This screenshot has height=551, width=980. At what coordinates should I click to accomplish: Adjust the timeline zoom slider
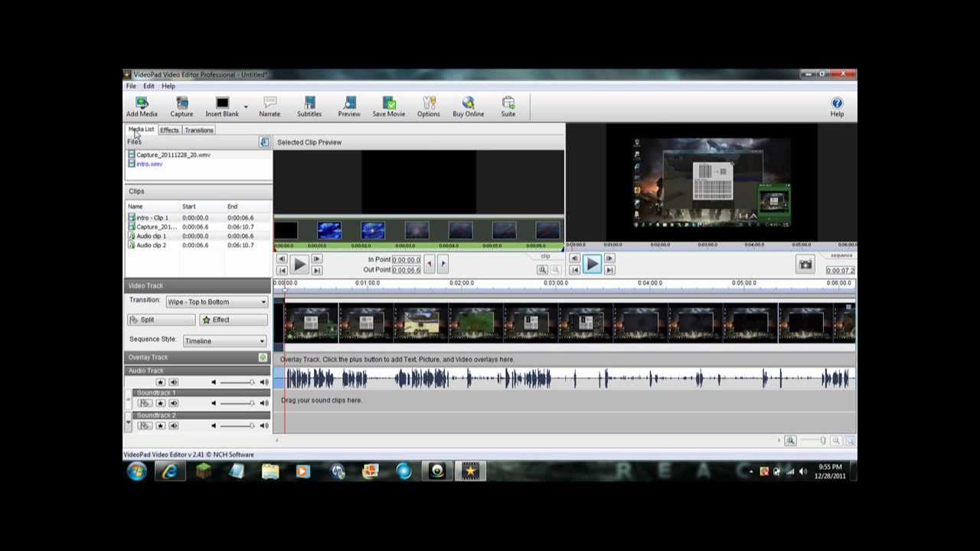click(814, 441)
